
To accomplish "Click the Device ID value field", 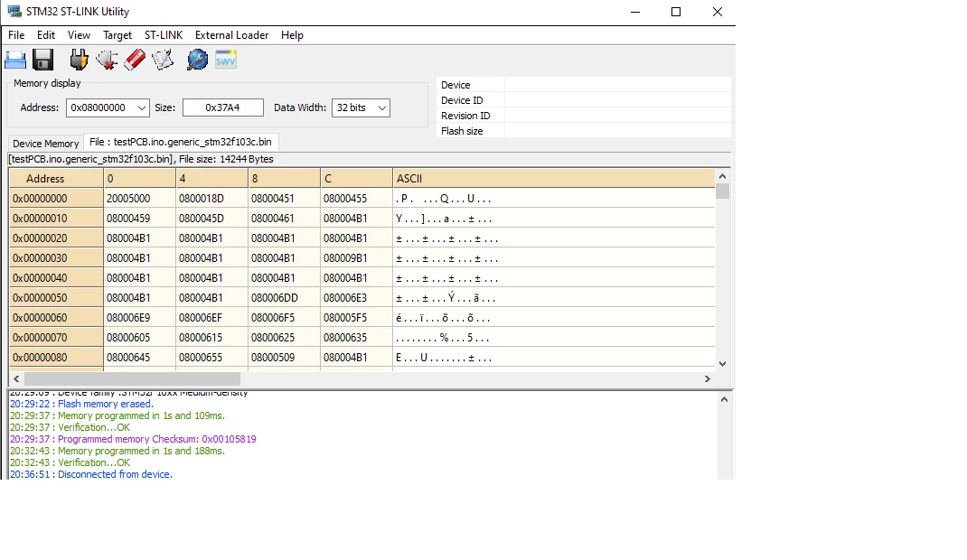I will (617, 100).
